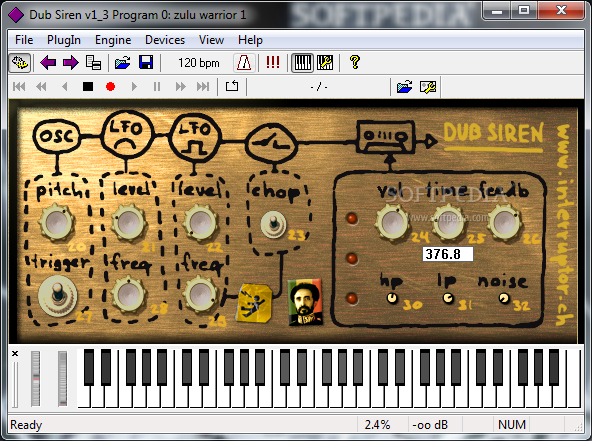Open the Devices menu
Screen dimensions: 592x441
pyautogui.click(x=165, y=40)
